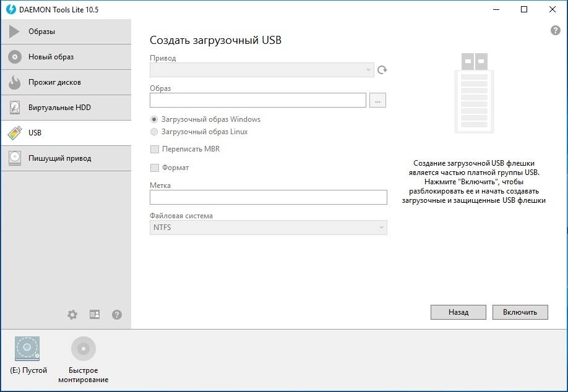The width and height of the screenshot is (568, 392).
Task: Close the DAEMON Tools window
Action: (x=552, y=9)
